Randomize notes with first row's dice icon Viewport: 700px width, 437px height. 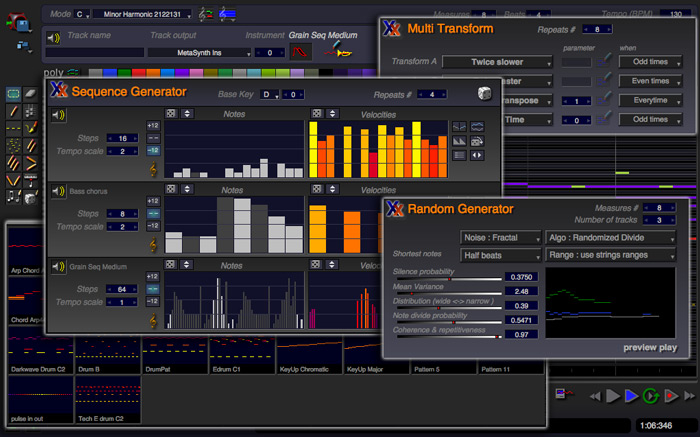click(172, 114)
